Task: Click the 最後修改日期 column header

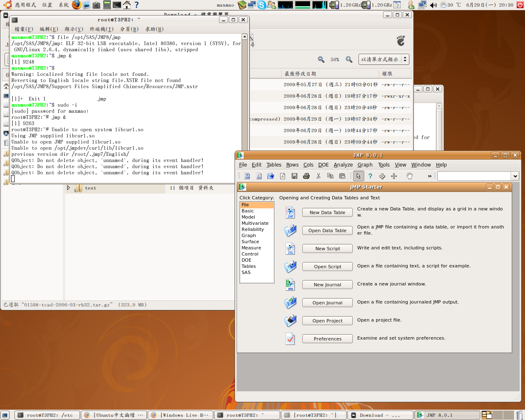Action: coord(330,74)
